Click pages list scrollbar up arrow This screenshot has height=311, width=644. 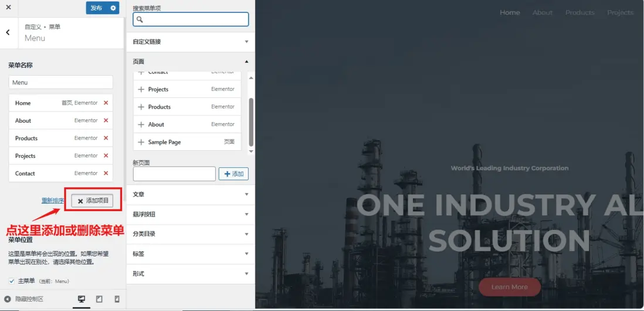[252, 77]
